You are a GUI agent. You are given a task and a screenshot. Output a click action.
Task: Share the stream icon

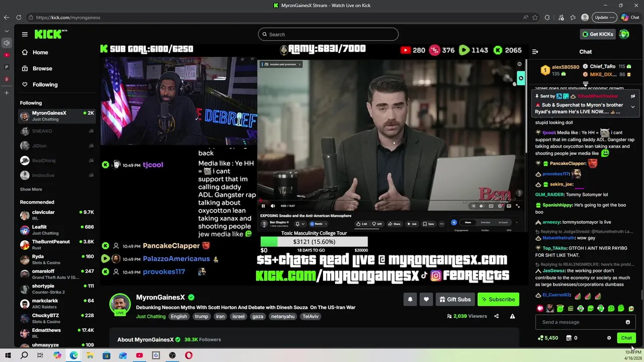[x=496, y=316]
